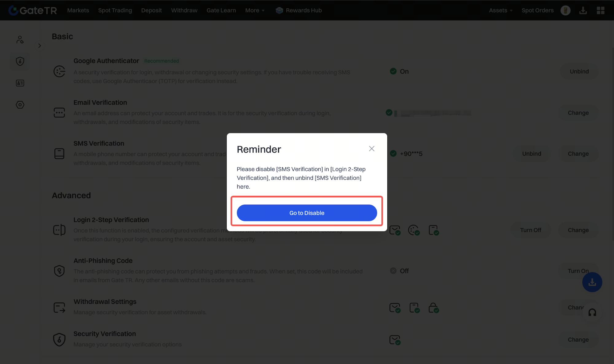The width and height of the screenshot is (614, 364).
Task: Change the Email Verification address
Action: point(578,113)
